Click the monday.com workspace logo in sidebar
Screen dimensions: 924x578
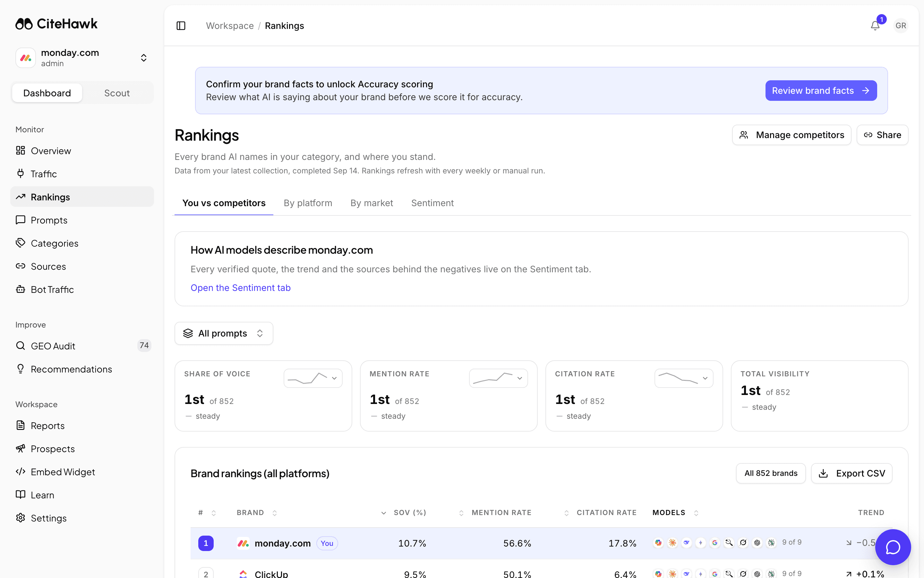(26, 58)
